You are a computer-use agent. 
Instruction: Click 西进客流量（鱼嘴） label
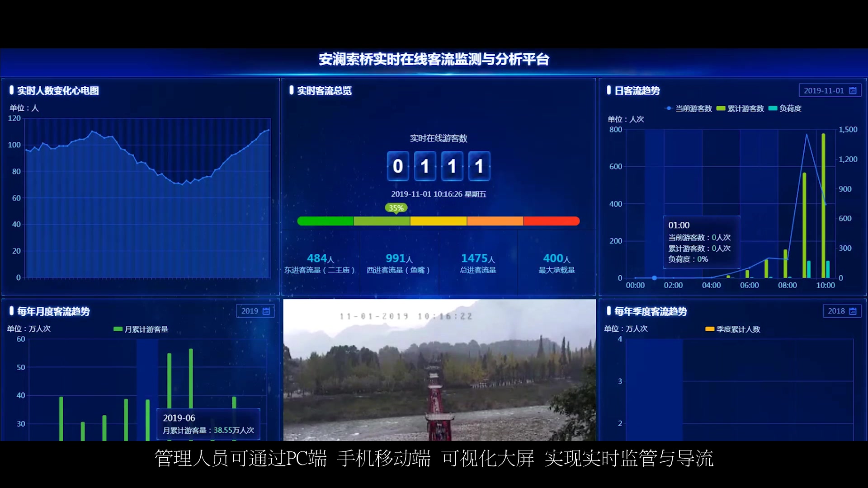(398, 270)
